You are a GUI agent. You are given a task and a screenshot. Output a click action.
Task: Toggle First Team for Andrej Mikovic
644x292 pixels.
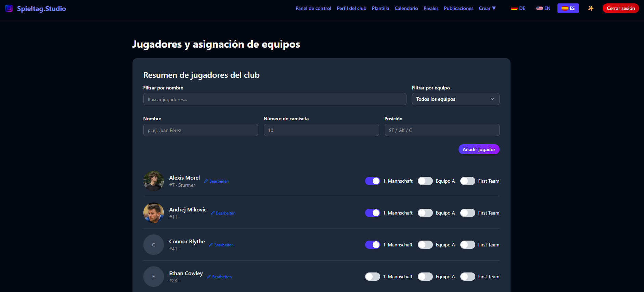point(468,213)
